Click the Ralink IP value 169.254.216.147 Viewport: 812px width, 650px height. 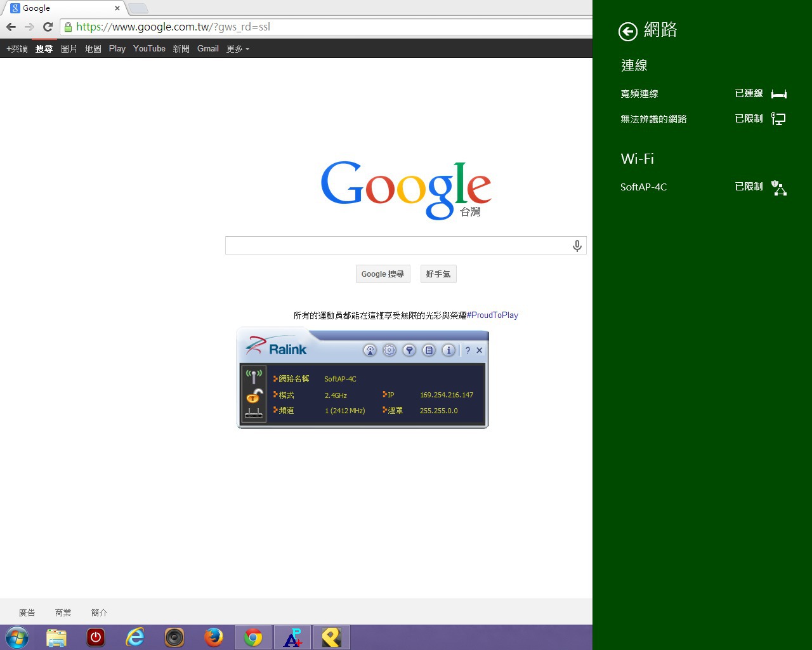[x=447, y=395]
